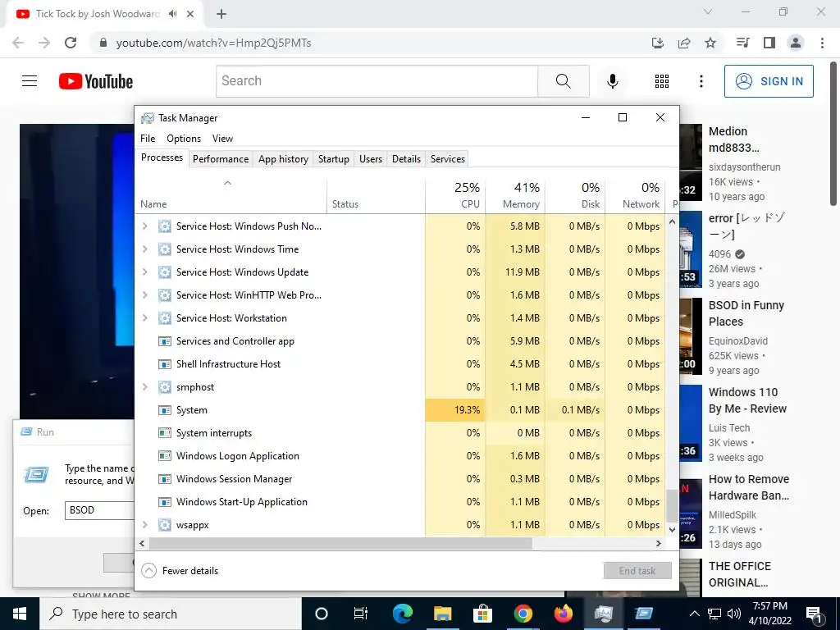Image resolution: width=840 pixels, height=630 pixels.
Task: Install or download page icon in address bar
Action: (658, 43)
